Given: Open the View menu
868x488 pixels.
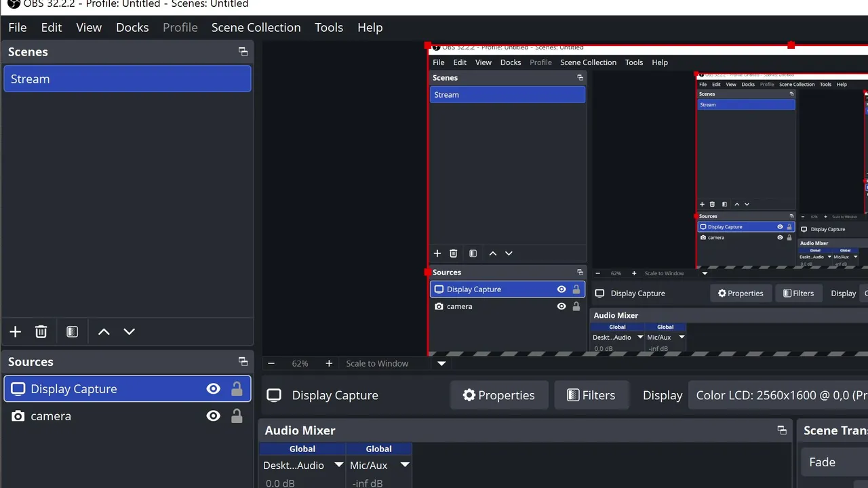Looking at the screenshot, I should pyautogui.click(x=89, y=27).
